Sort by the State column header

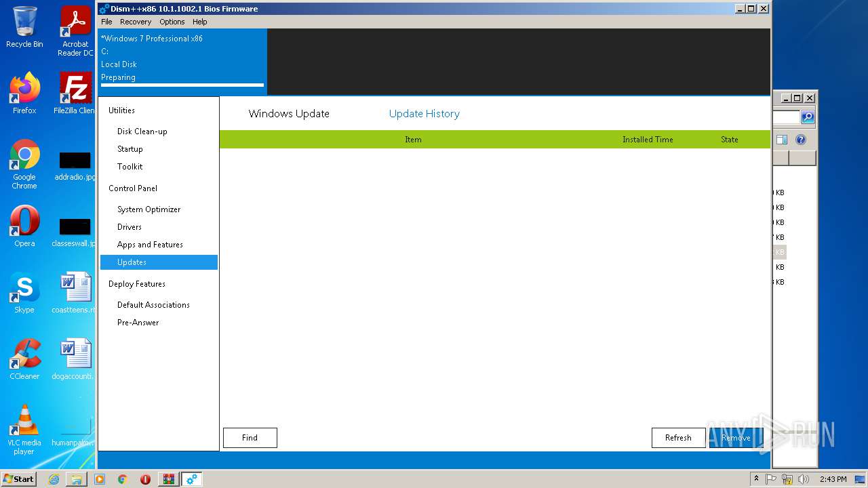pos(730,140)
